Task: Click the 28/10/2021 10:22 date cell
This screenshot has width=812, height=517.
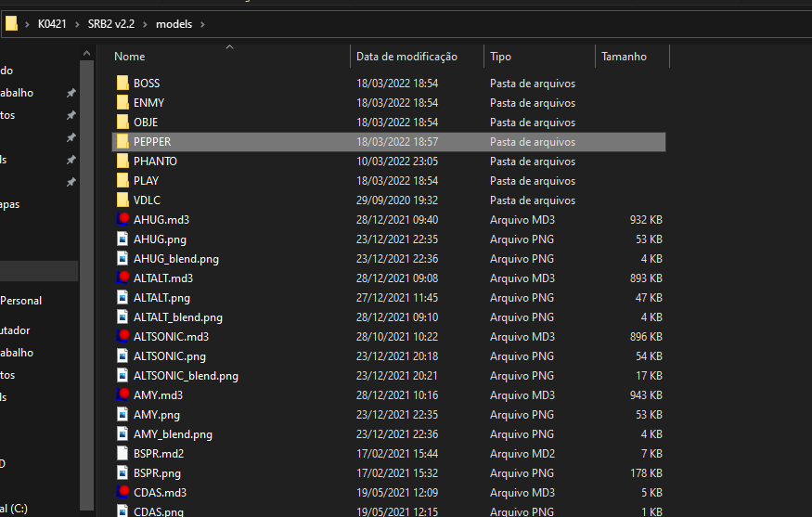Action: [x=396, y=337]
